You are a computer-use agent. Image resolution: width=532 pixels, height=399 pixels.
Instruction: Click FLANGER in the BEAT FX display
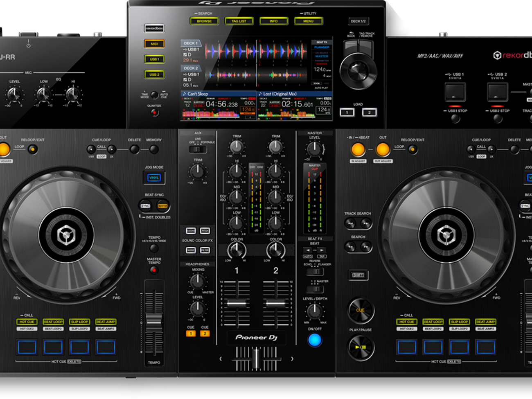pyautogui.click(x=322, y=47)
